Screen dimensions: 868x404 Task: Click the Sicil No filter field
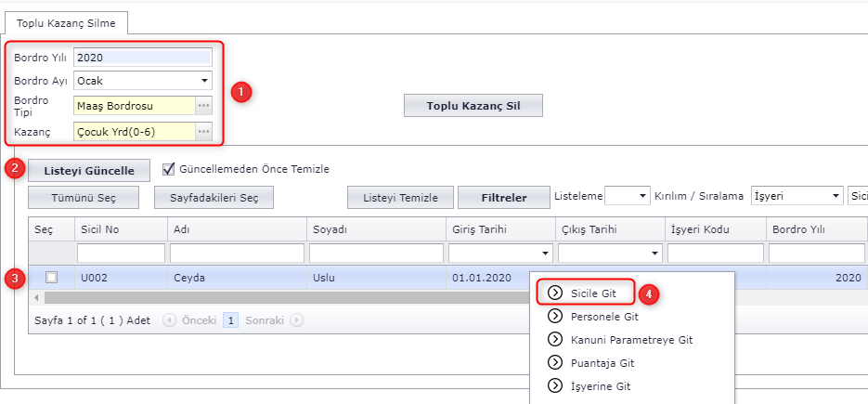tap(120, 254)
